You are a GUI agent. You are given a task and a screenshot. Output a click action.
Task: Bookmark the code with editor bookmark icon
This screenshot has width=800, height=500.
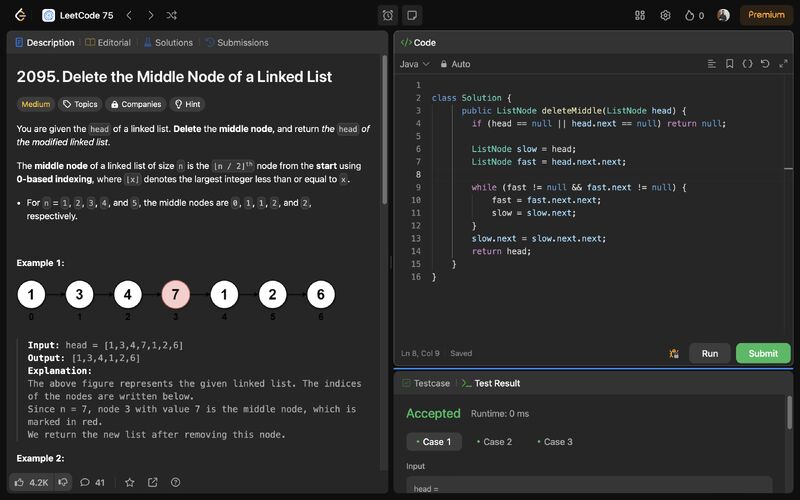(730, 64)
